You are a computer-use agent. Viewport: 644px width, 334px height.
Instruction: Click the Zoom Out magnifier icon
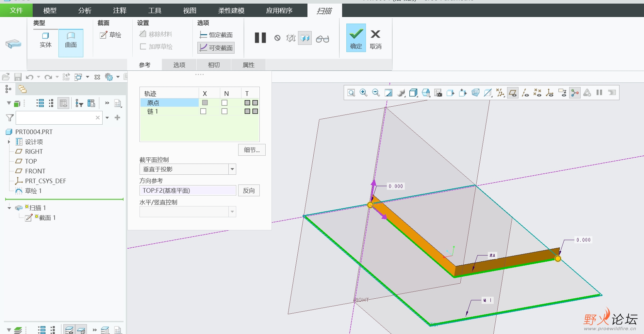(x=376, y=93)
